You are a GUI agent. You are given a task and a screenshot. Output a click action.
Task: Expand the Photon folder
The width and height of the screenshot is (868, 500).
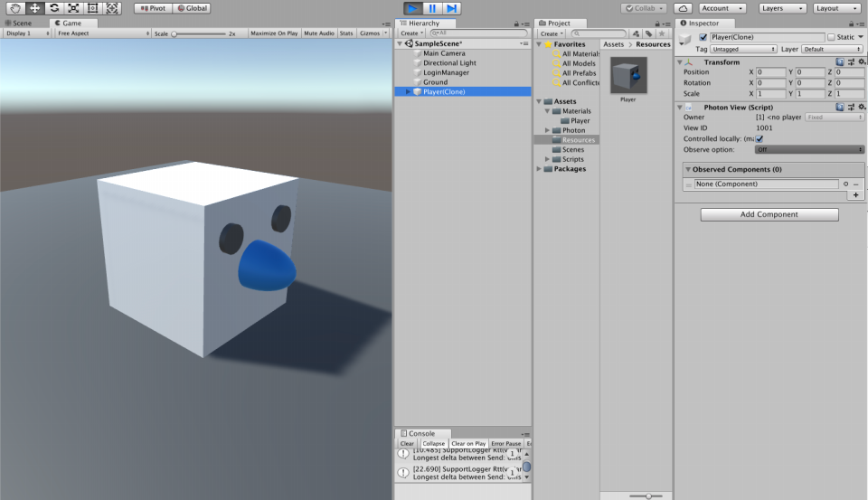coord(548,130)
